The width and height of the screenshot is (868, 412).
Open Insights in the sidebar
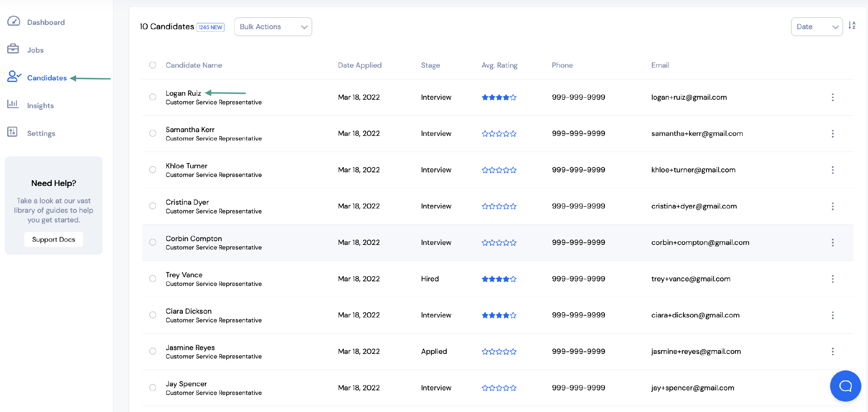[x=41, y=106]
